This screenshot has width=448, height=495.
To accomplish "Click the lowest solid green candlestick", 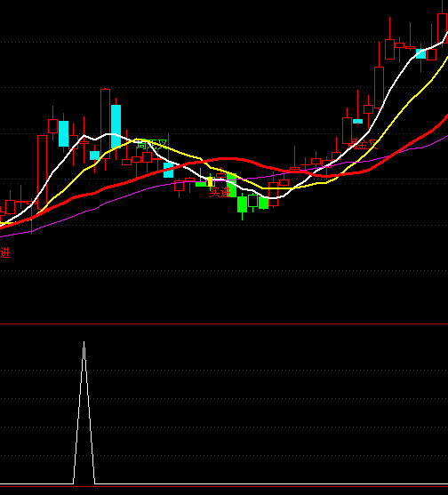I will click(x=242, y=204).
